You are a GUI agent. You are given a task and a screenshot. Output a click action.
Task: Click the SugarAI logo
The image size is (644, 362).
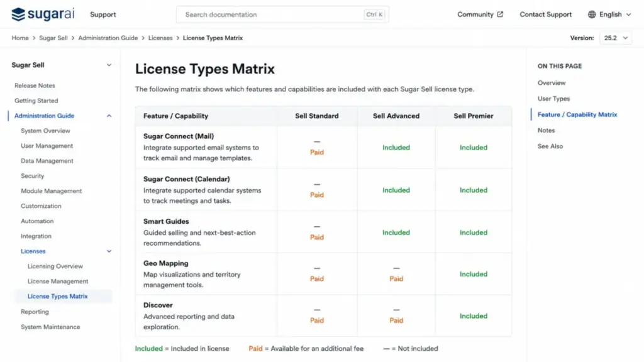click(43, 14)
